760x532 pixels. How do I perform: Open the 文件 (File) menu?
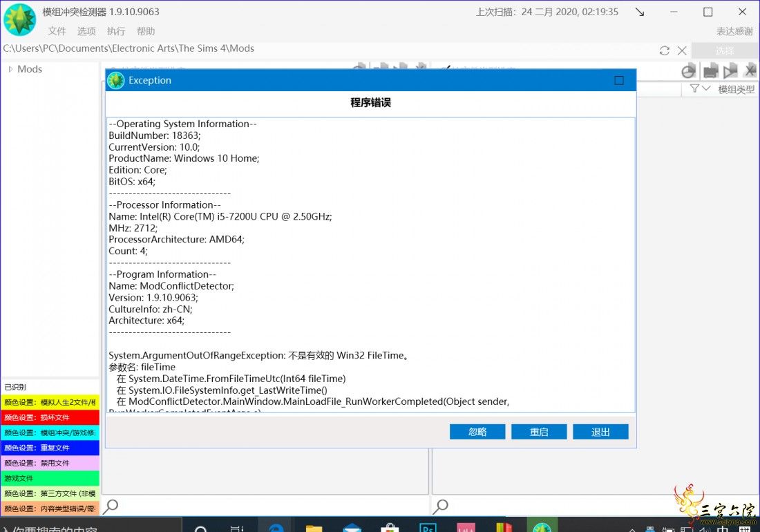tap(57, 31)
